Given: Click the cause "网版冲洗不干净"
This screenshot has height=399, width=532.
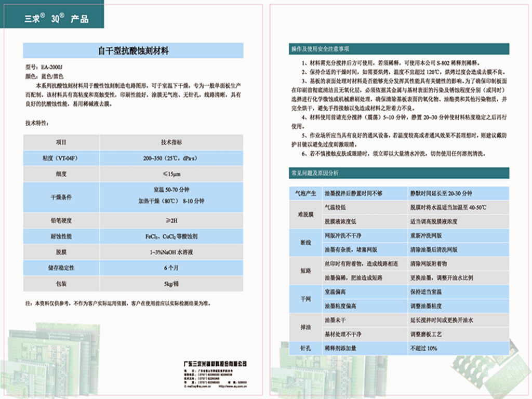Looking at the screenshot, I should (343, 235).
